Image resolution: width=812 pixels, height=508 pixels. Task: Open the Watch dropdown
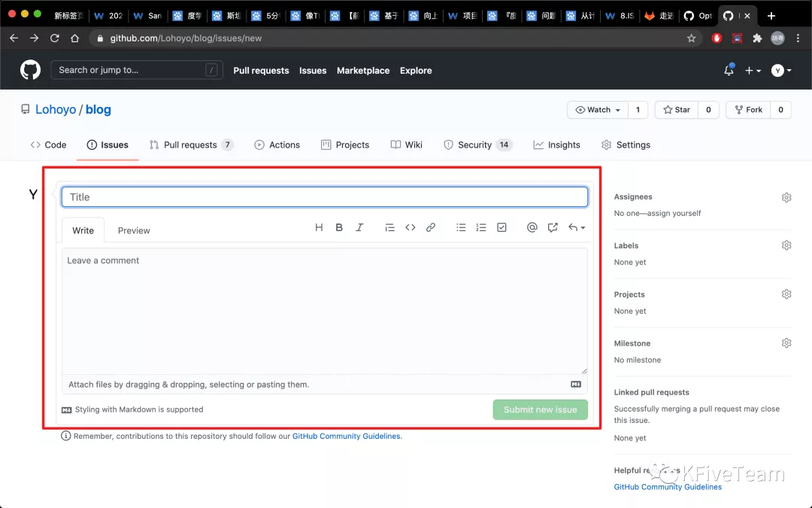coord(598,110)
